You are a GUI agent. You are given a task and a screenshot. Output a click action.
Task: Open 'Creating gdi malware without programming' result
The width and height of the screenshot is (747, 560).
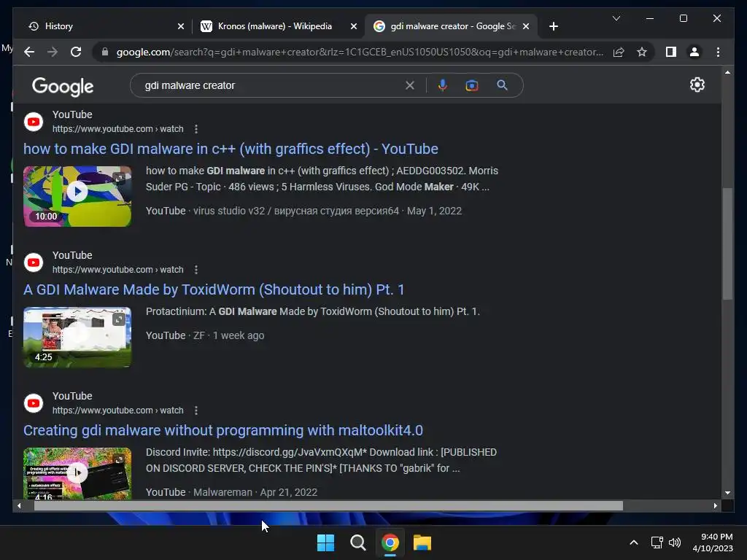(x=223, y=430)
